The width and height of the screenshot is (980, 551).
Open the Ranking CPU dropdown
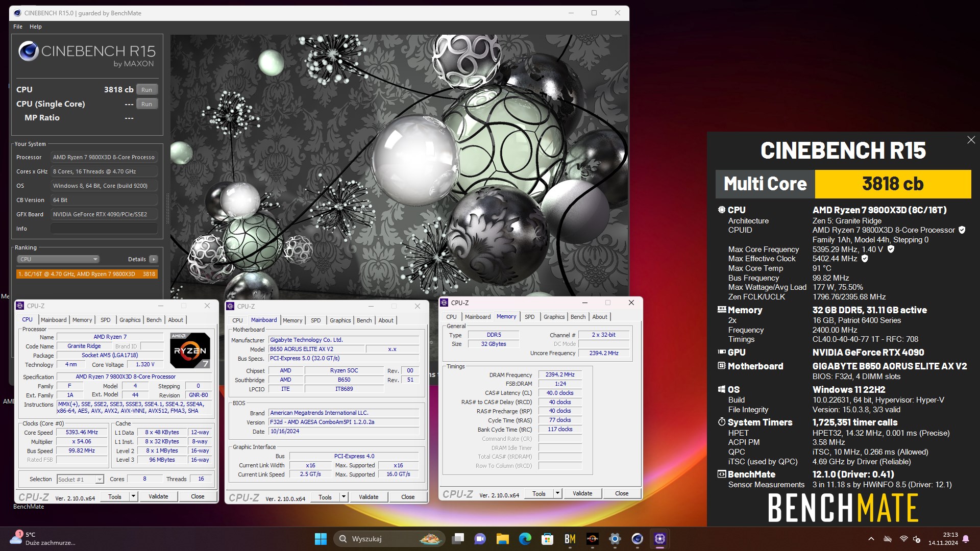tap(58, 259)
